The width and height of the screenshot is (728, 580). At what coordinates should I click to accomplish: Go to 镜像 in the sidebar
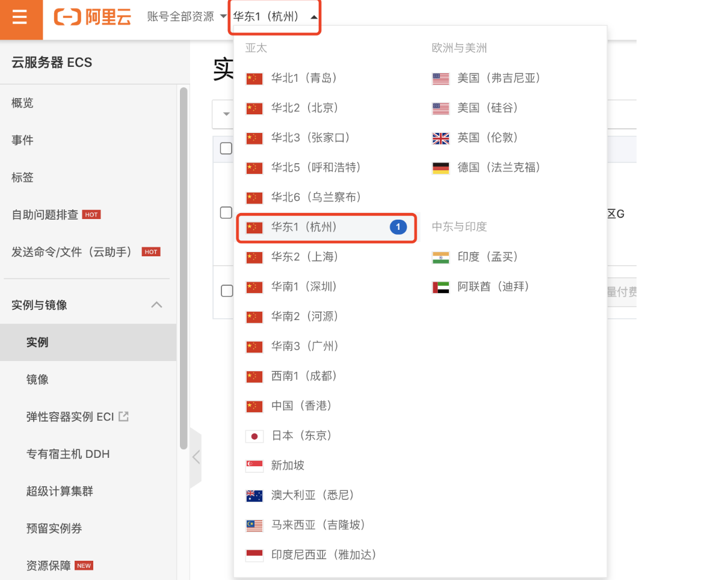[37, 380]
